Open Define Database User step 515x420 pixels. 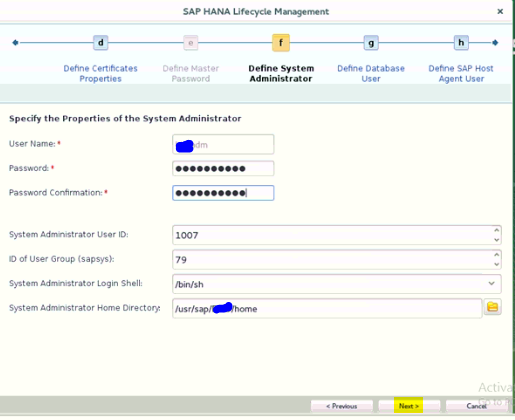pos(371,73)
